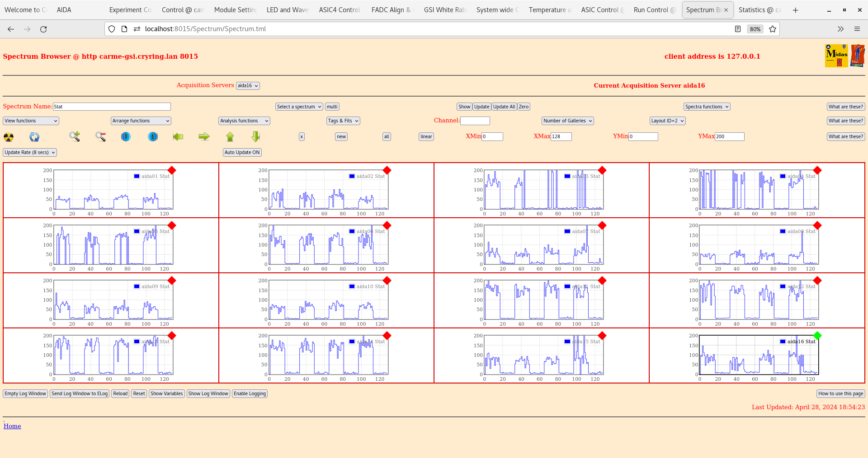
Task: Click the blue refresh arrows icon
Action: (34, 137)
